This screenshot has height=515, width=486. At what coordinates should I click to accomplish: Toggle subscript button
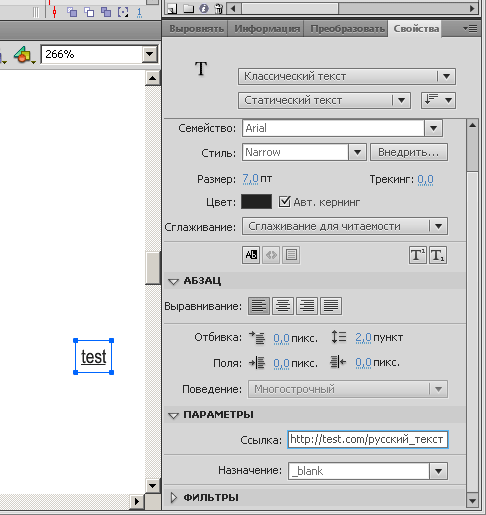[x=438, y=255]
